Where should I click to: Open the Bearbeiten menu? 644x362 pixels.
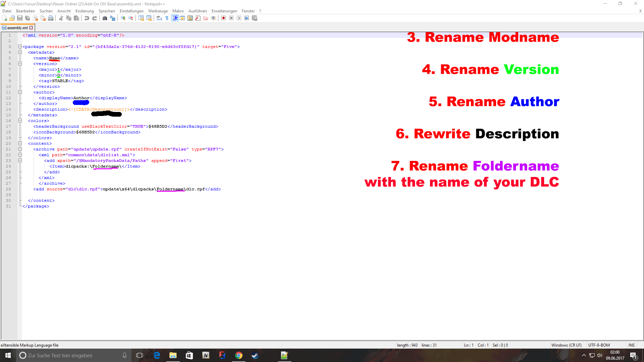(x=25, y=11)
